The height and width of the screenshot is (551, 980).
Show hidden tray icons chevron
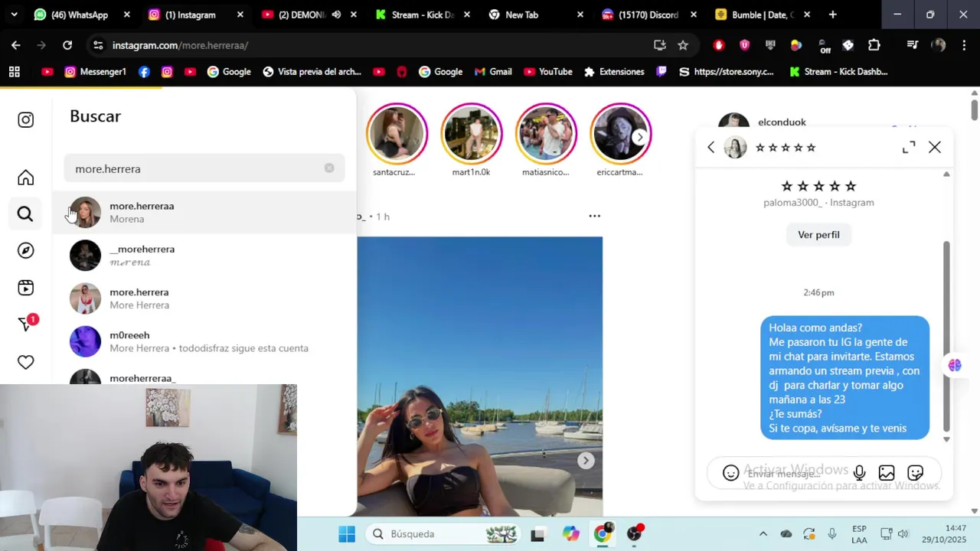763,534
